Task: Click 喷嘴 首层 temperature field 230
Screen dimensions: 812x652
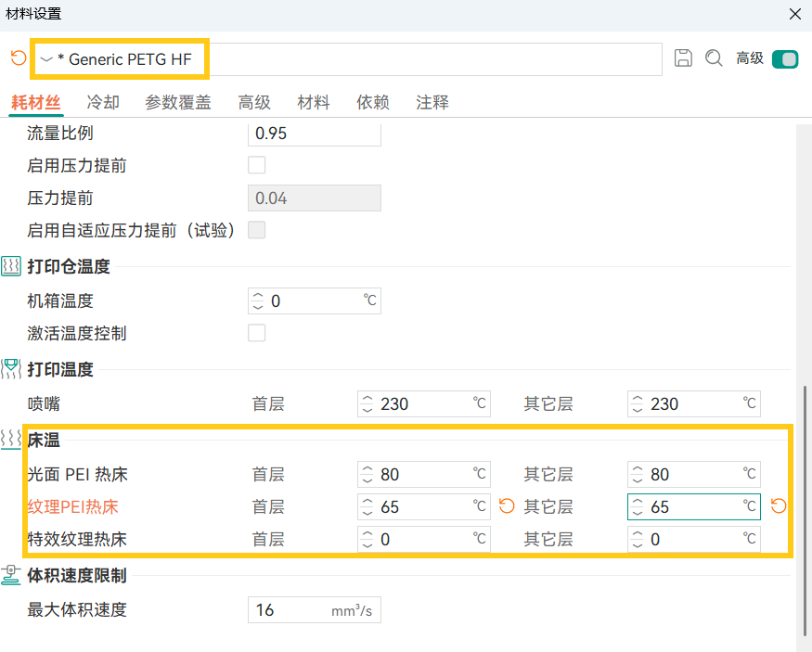Action: [423, 403]
